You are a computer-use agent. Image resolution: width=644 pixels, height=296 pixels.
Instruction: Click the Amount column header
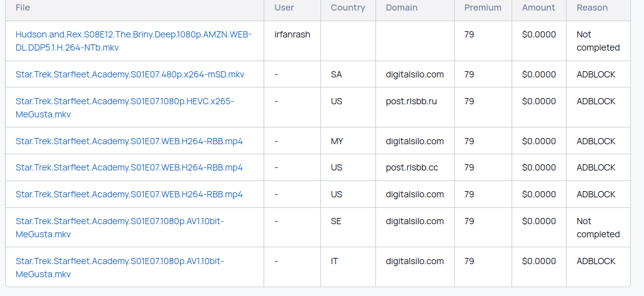coord(538,7)
